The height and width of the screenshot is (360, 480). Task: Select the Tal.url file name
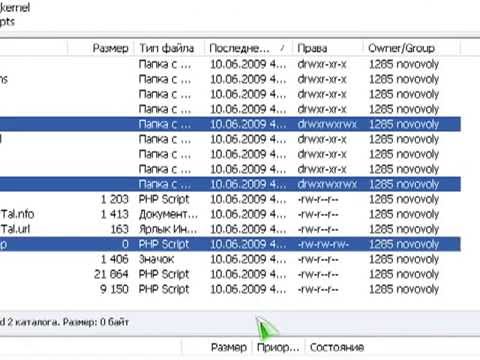pos(15,229)
